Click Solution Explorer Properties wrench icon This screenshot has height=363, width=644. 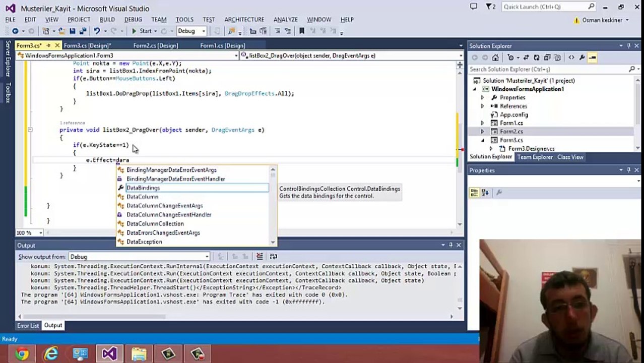click(582, 57)
